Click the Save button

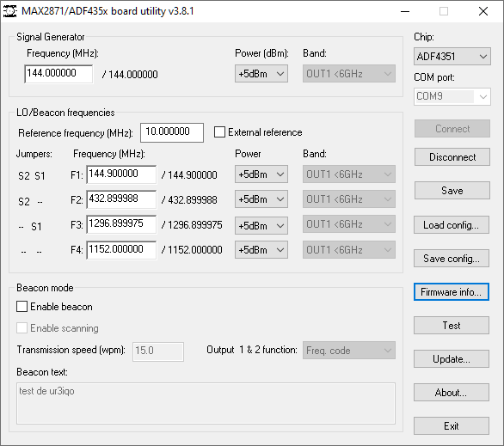coord(452,191)
